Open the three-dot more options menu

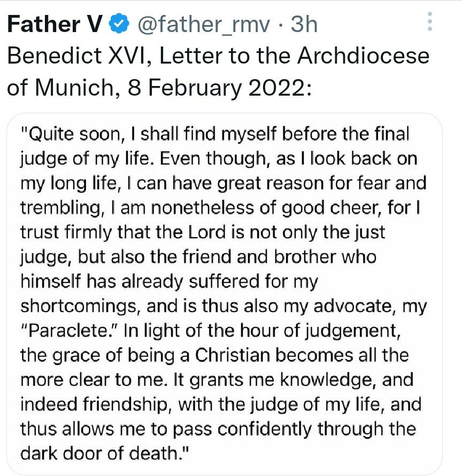coord(430,22)
